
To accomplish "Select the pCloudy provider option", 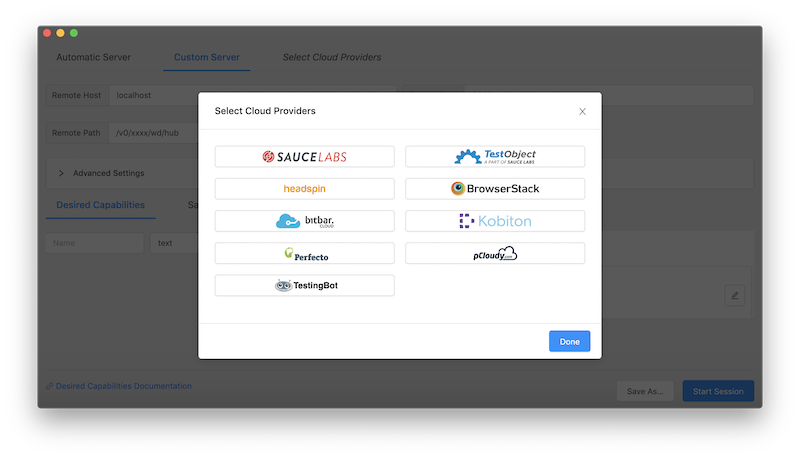I will pos(495,253).
